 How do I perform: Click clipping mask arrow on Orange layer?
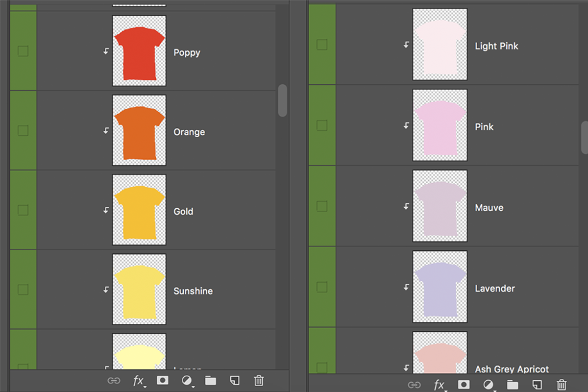click(x=106, y=130)
